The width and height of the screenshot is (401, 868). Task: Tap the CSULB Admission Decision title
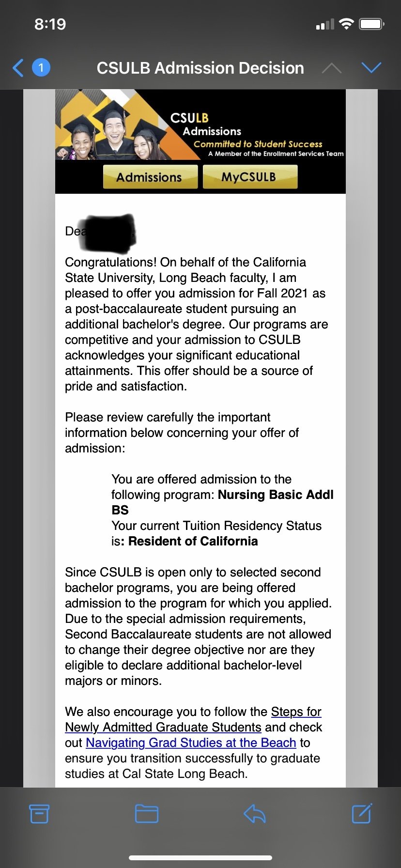(200, 68)
